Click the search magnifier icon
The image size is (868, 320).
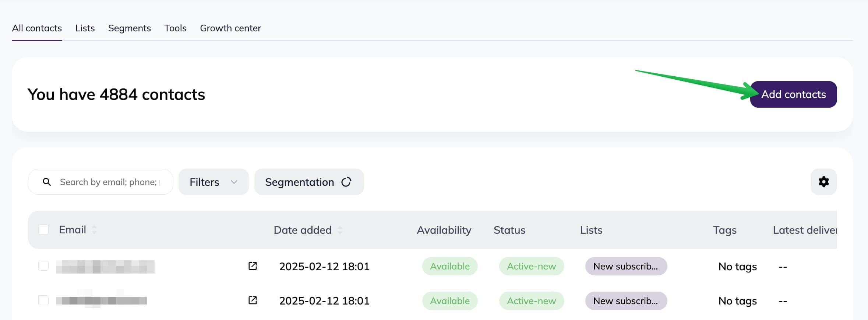point(47,182)
